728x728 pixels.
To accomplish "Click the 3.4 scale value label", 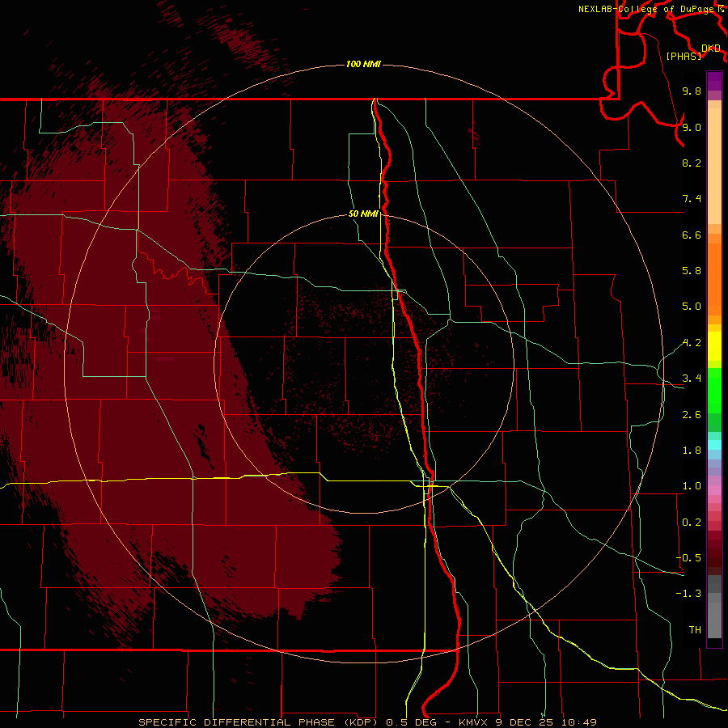I will coord(692,379).
